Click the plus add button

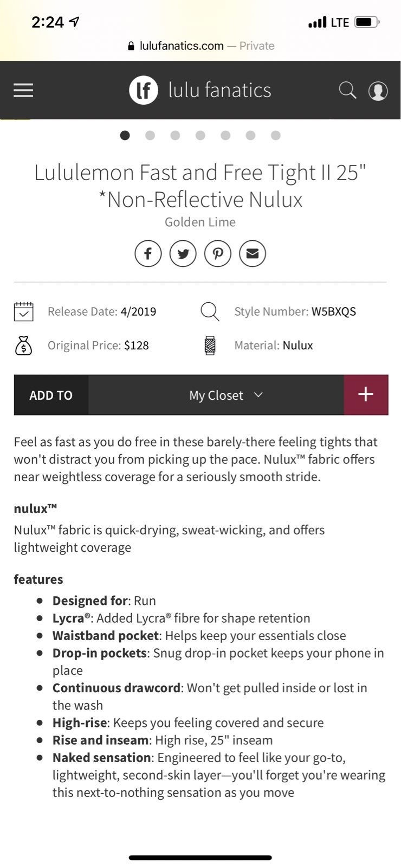[x=366, y=394]
